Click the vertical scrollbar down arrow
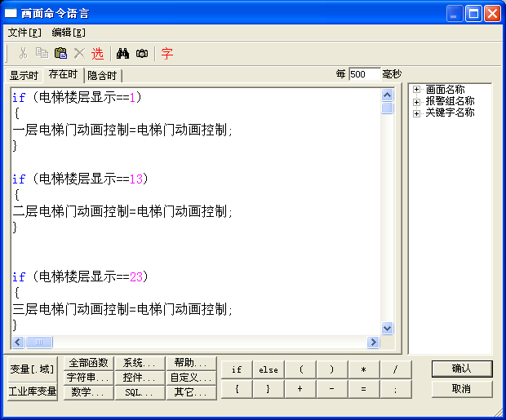The width and height of the screenshot is (506, 420). [x=387, y=329]
